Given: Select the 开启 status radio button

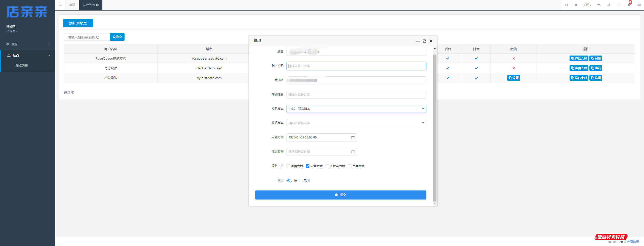Looking at the screenshot, I should coord(288,180).
